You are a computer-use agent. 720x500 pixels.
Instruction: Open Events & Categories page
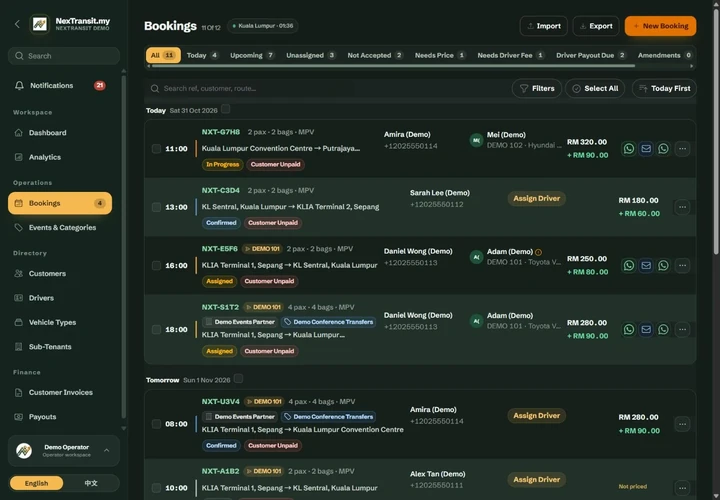(60, 227)
